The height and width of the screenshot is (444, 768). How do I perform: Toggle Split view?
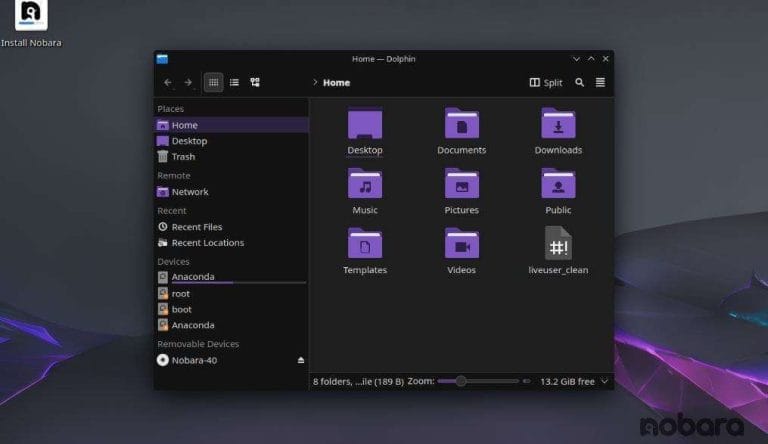546,82
